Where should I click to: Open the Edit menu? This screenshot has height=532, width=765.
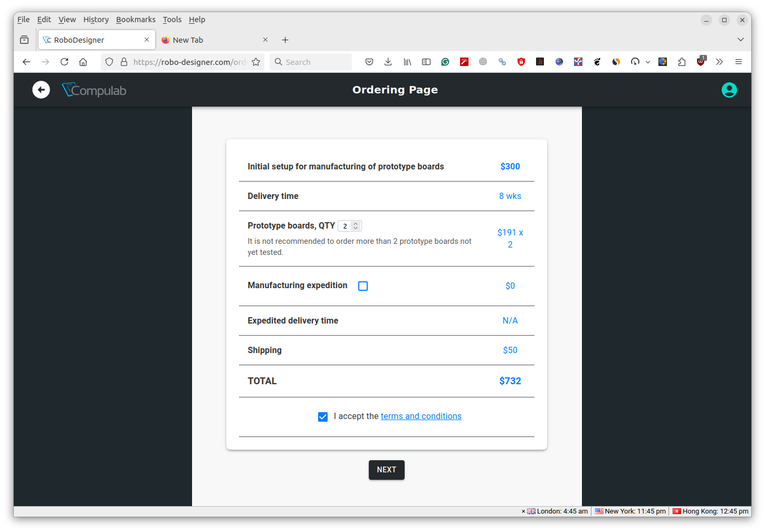(x=44, y=20)
